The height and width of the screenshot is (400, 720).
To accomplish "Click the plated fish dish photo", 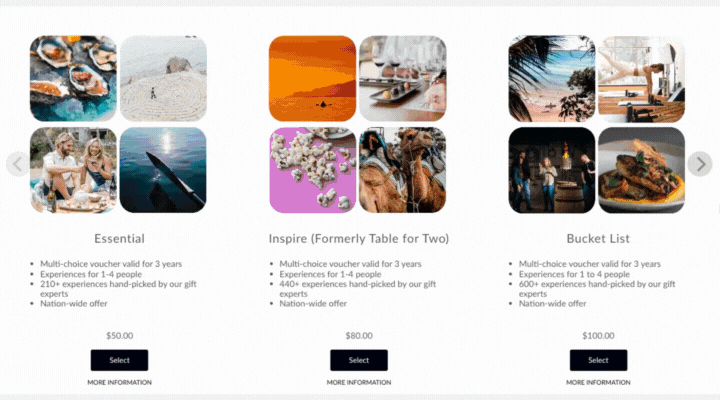I will tap(641, 170).
